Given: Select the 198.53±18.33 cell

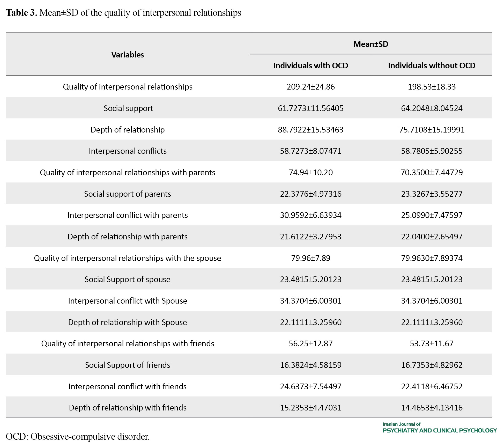Looking at the screenshot, I should 432,87.
